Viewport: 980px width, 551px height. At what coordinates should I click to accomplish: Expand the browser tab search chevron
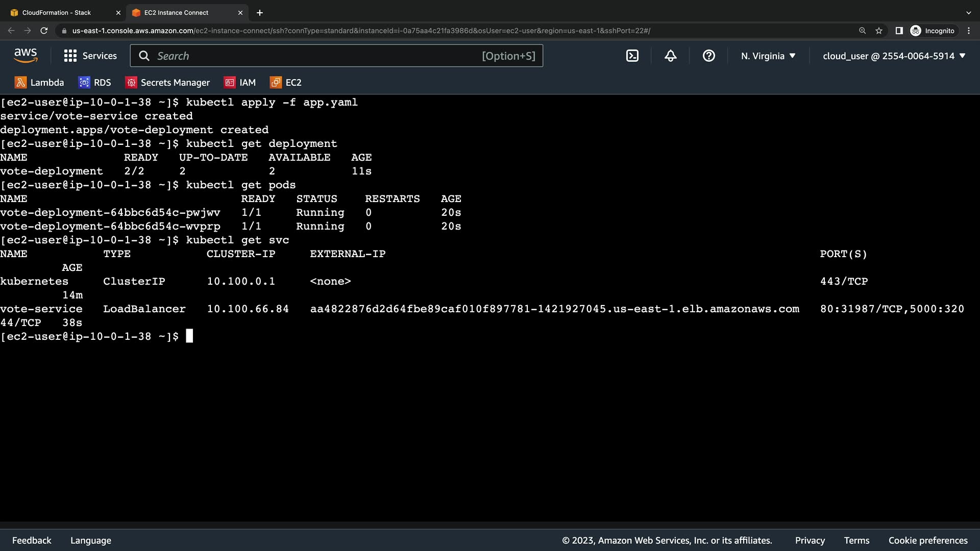(968, 13)
